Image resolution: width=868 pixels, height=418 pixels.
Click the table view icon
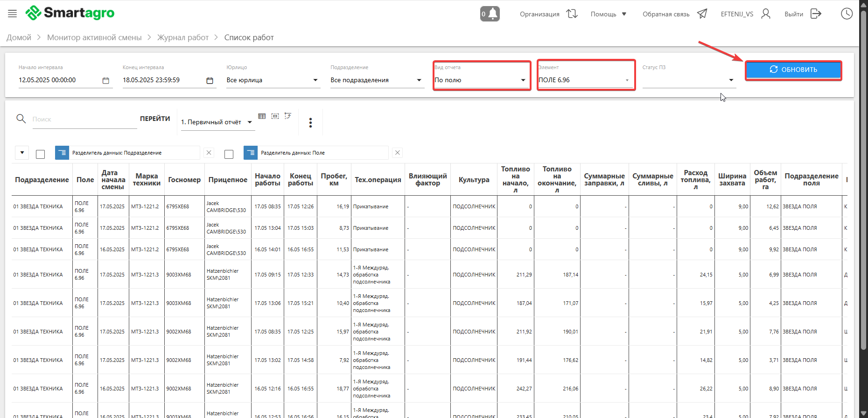coord(262,116)
